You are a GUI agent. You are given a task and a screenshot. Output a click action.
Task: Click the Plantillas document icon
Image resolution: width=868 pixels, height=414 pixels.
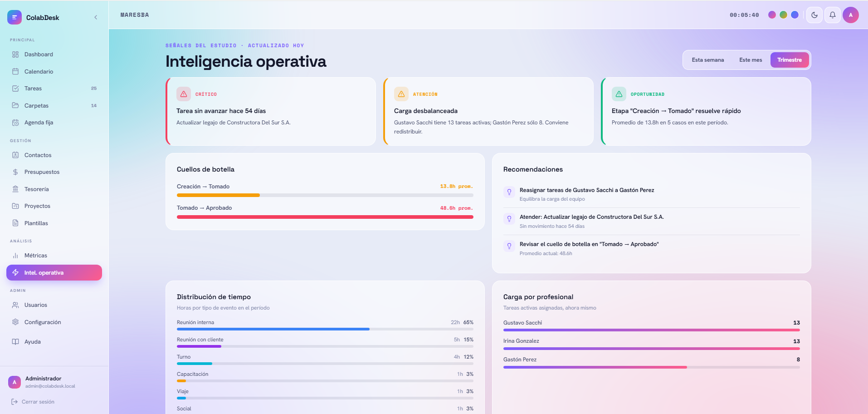(x=15, y=223)
